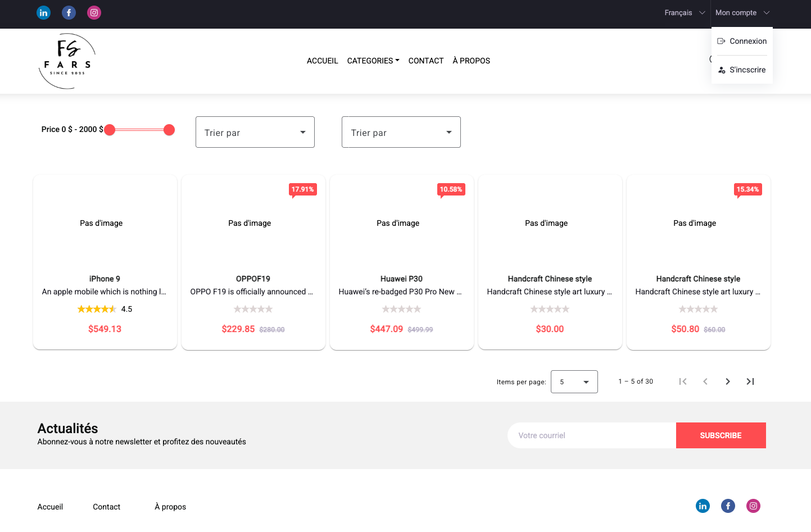Open the footer Facebook icon

[728, 506]
